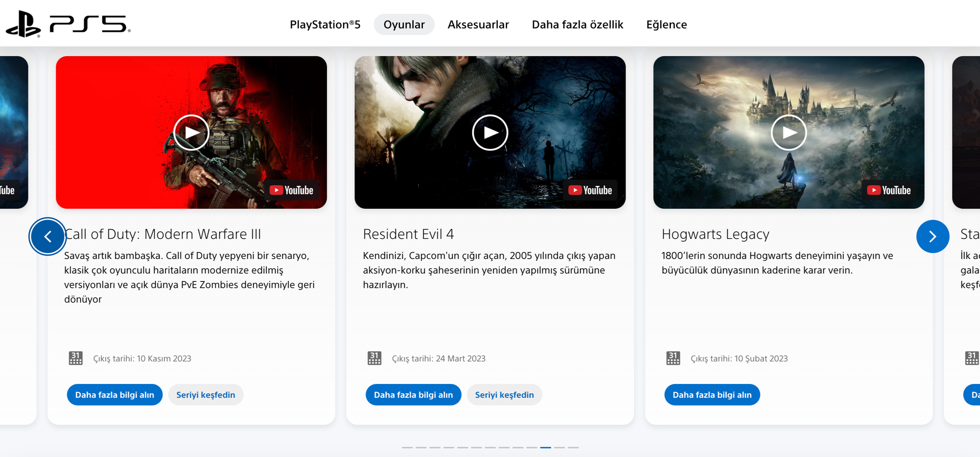Open the Eğlence menu item
Viewport: 980px width, 457px height.
pyautogui.click(x=666, y=25)
